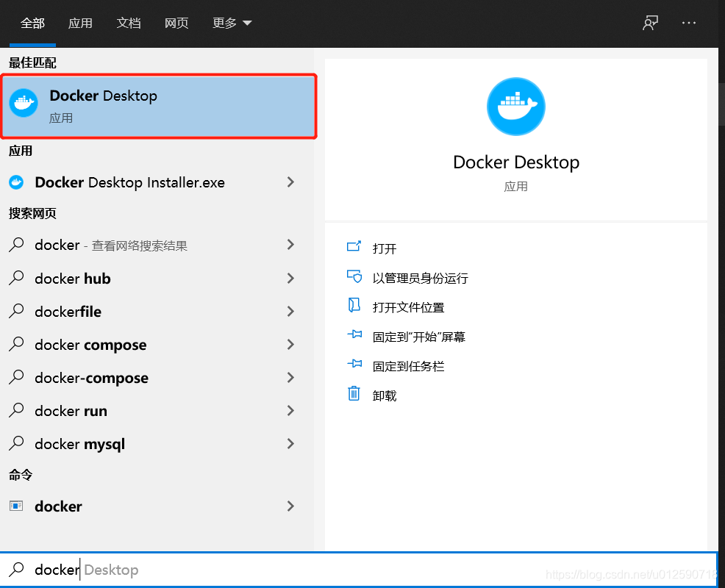Click magnifier icon beside docker-compose
Image resolution: width=725 pixels, height=588 pixels.
point(17,378)
